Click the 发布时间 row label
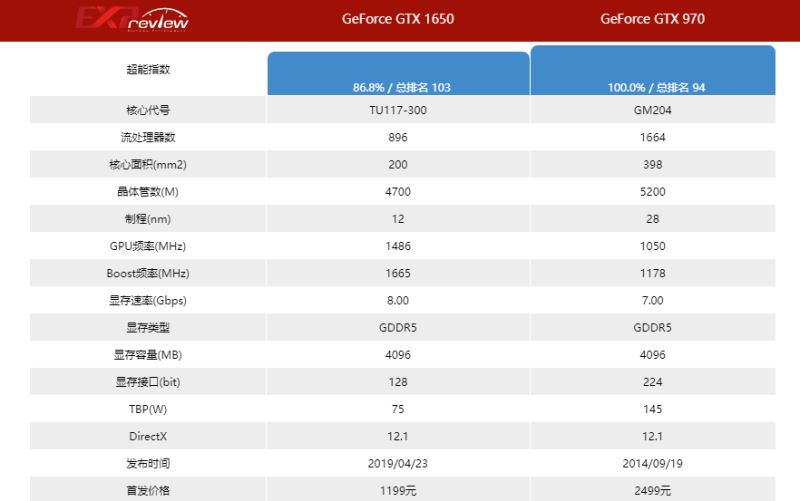 tap(148, 463)
